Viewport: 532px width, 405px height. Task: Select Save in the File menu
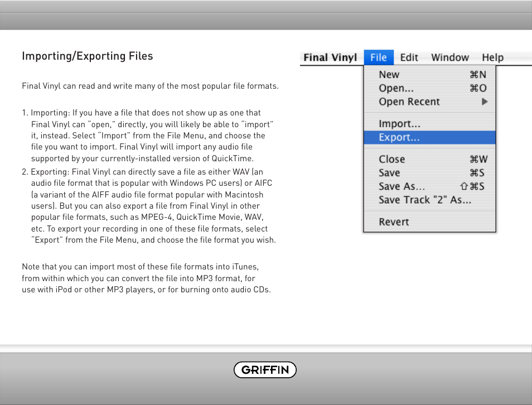[x=429, y=172]
